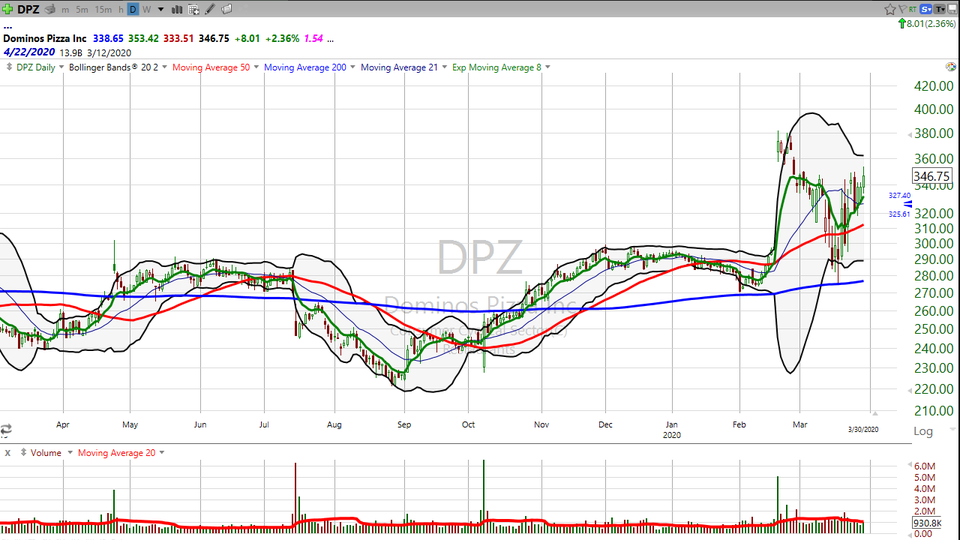Click the 325.61 blue price marker
Viewport: 960px width, 540px height.
point(899,214)
